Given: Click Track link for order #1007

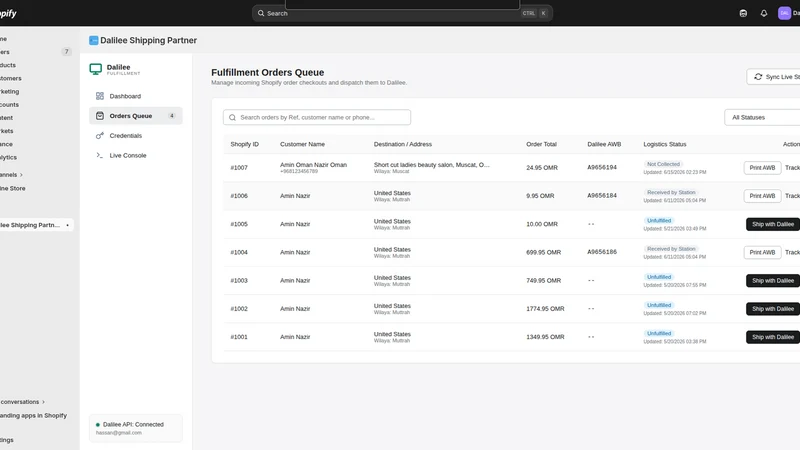Looking at the screenshot, I should [792, 167].
